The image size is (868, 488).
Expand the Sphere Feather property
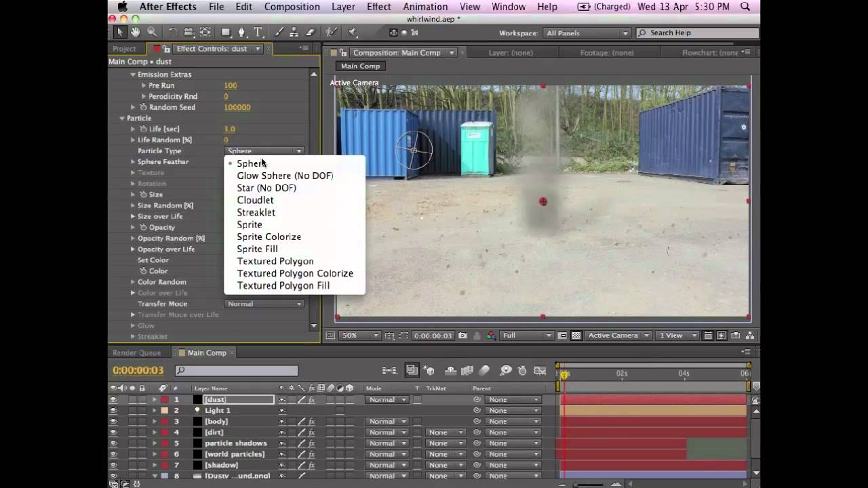tap(133, 162)
